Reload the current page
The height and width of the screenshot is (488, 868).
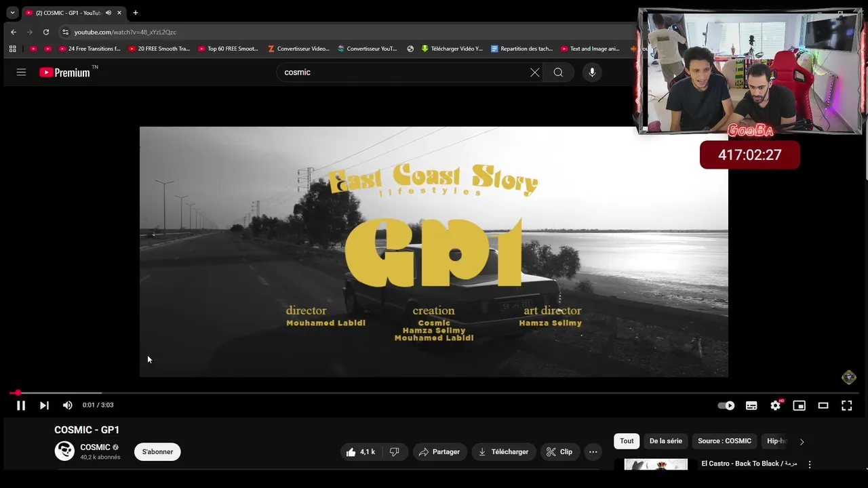46,32
